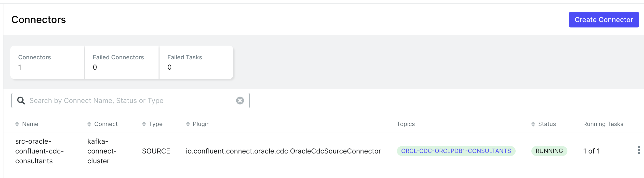The width and height of the screenshot is (644, 178).
Task: Select the Failed Tasks card
Action: 196,63
